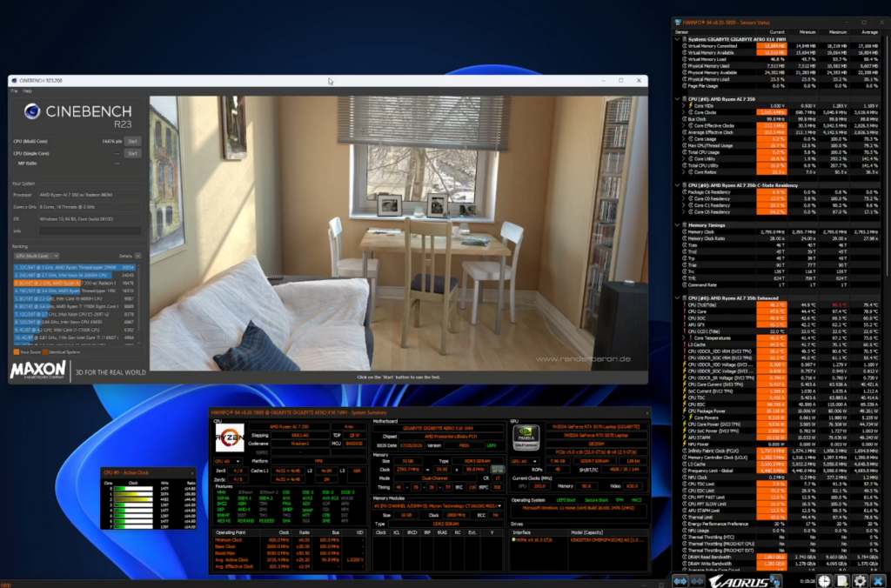This screenshot has height=588, width=891.
Task: Click the Physical Memory Used sensor row
Action: 780,66
